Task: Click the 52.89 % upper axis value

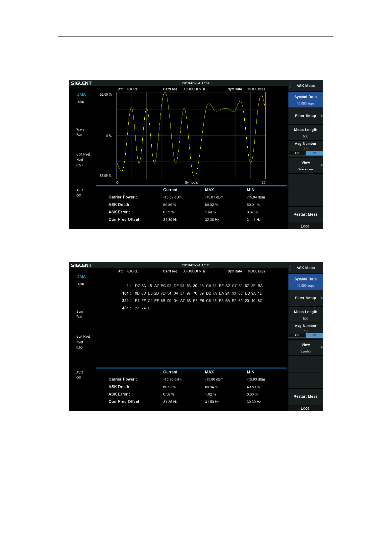Action: point(106,94)
